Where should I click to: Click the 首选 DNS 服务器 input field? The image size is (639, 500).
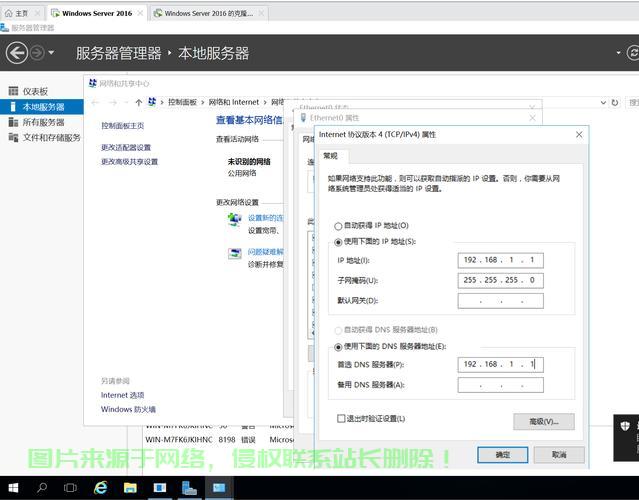pos(500,364)
